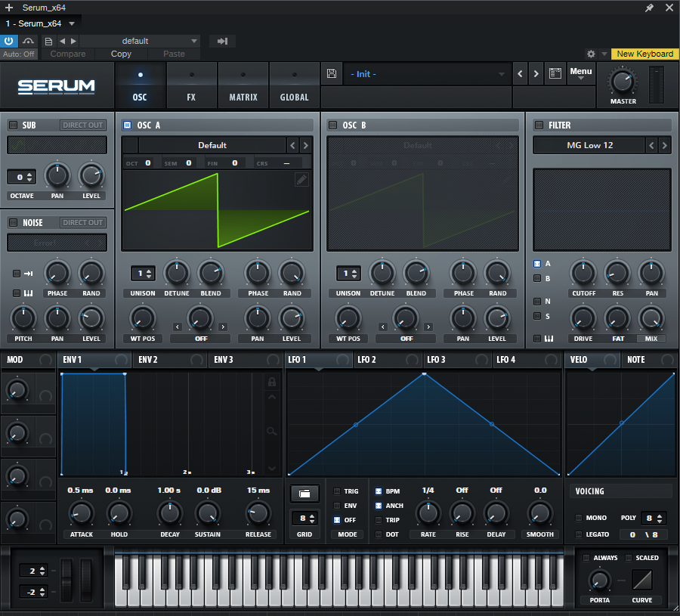Select the next filter type arrow
The height and width of the screenshot is (616, 680).
[664, 145]
